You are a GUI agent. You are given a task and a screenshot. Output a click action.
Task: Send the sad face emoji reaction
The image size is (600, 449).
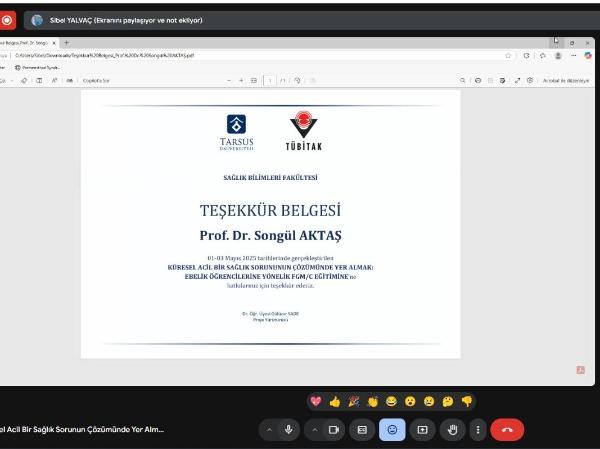click(429, 401)
